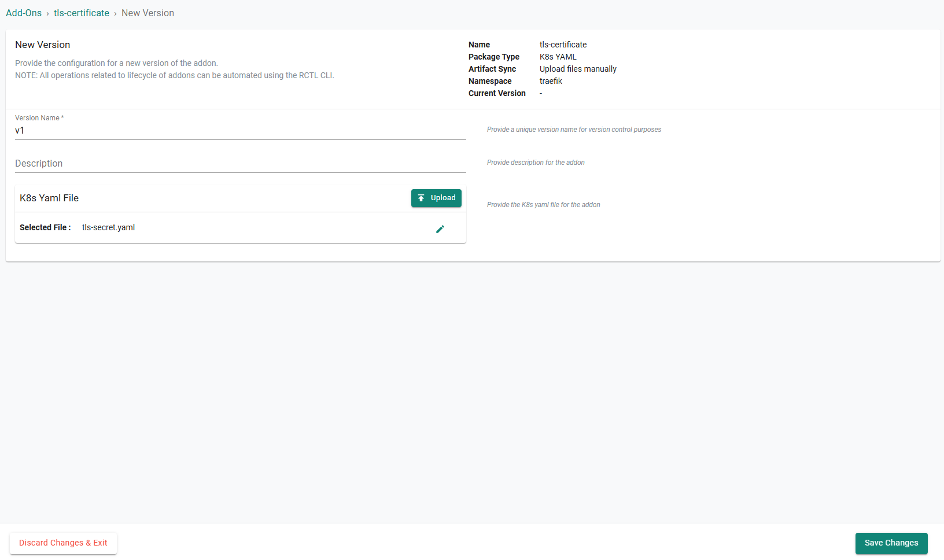944x560 pixels.
Task: Click the Selected File label
Action: [45, 227]
